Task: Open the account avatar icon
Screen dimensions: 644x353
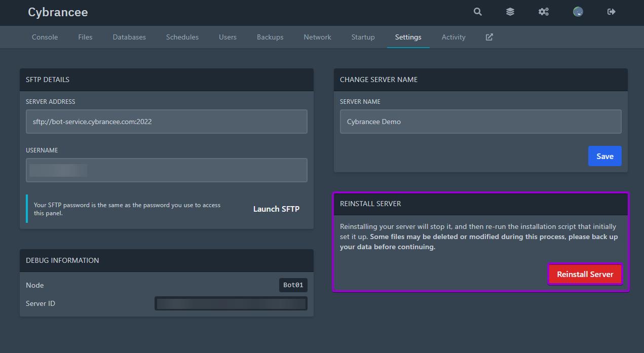Action: pos(578,12)
